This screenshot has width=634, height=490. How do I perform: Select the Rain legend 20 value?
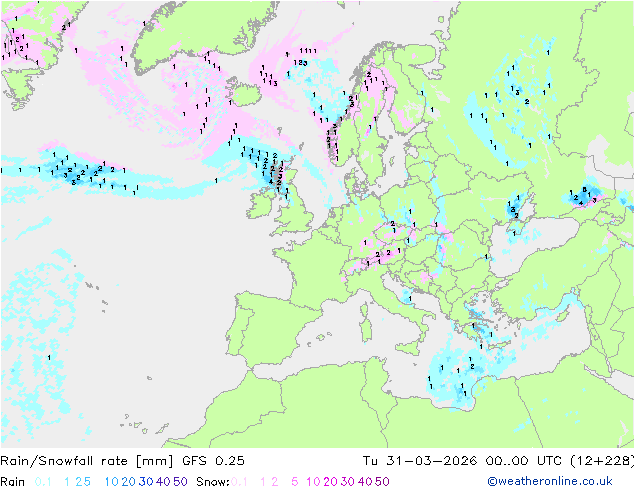pyautogui.click(x=129, y=482)
